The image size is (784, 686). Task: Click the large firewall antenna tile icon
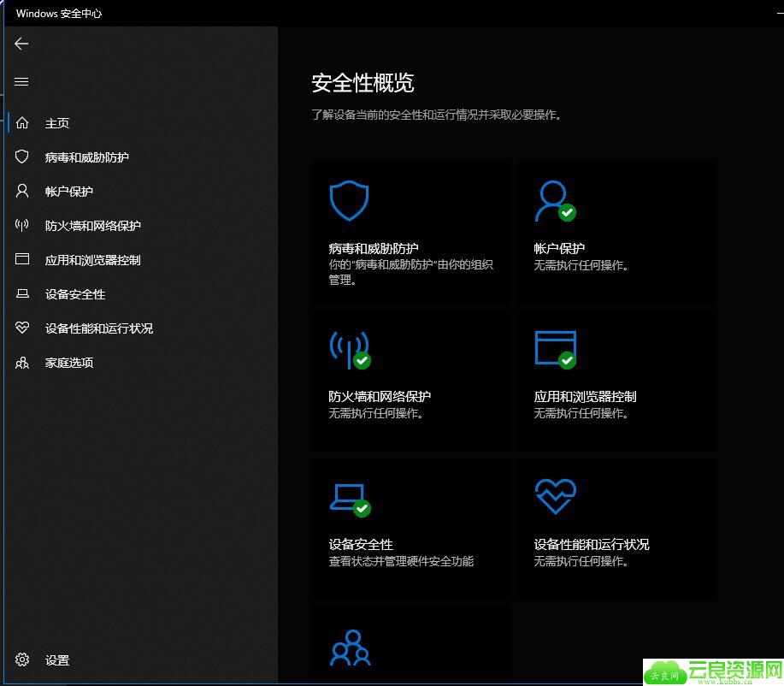350,350
